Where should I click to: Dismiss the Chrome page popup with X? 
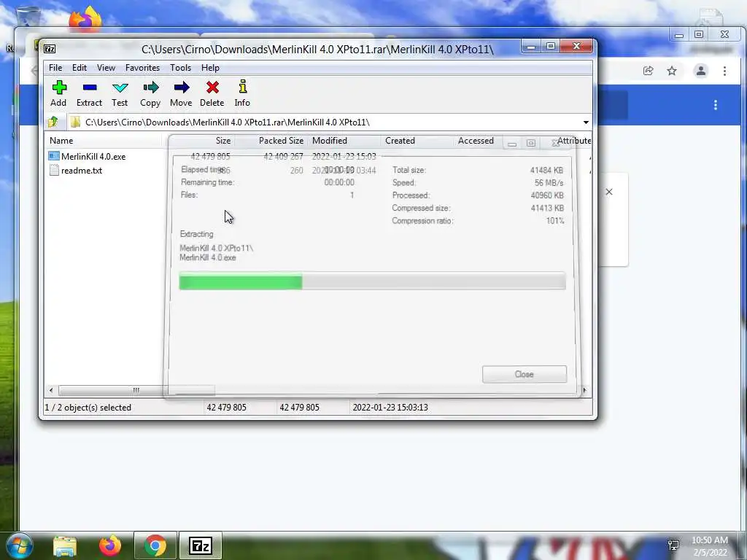[x=609, y=192]
